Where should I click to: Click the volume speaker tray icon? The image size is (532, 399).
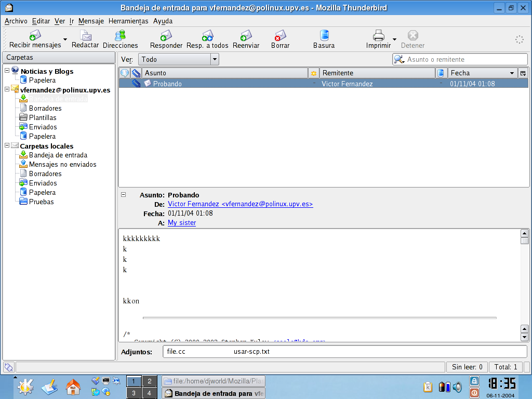click(x=457, y=387)
